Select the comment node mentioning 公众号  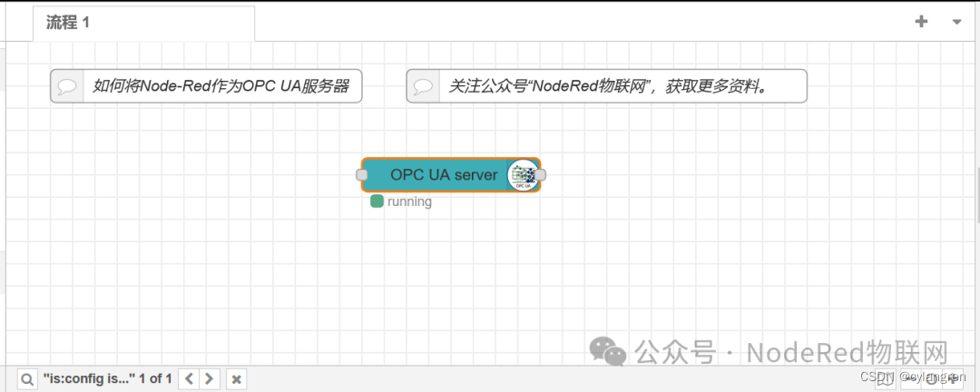(607, 85)
